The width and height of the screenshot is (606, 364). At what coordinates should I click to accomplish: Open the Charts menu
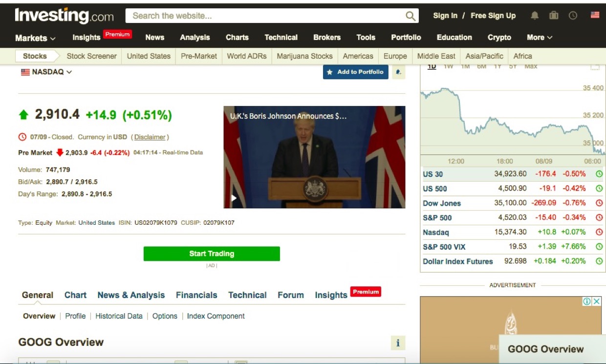[237, 38]
